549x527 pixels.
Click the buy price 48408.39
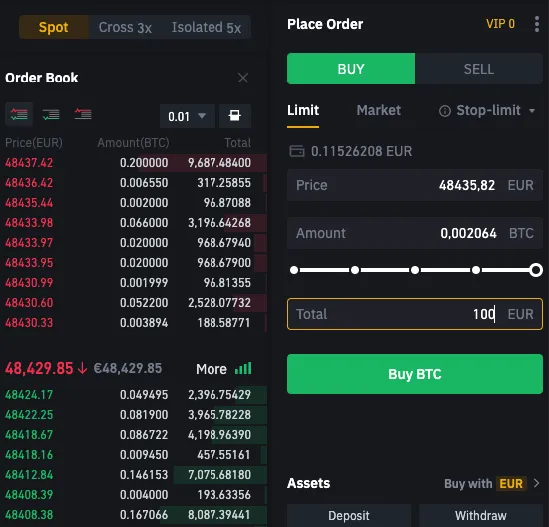click(x=29, y=495)
